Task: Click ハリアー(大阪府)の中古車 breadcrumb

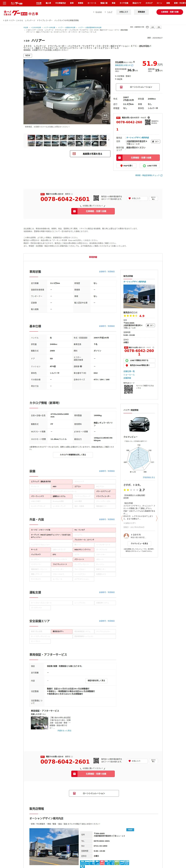Action: point(66,28)
